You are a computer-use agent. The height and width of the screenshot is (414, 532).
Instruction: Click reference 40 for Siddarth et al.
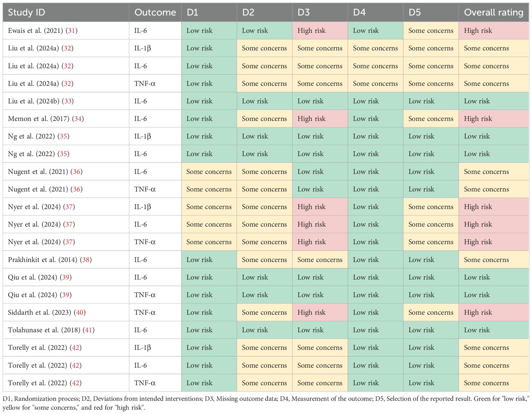[x=80, y=312]
